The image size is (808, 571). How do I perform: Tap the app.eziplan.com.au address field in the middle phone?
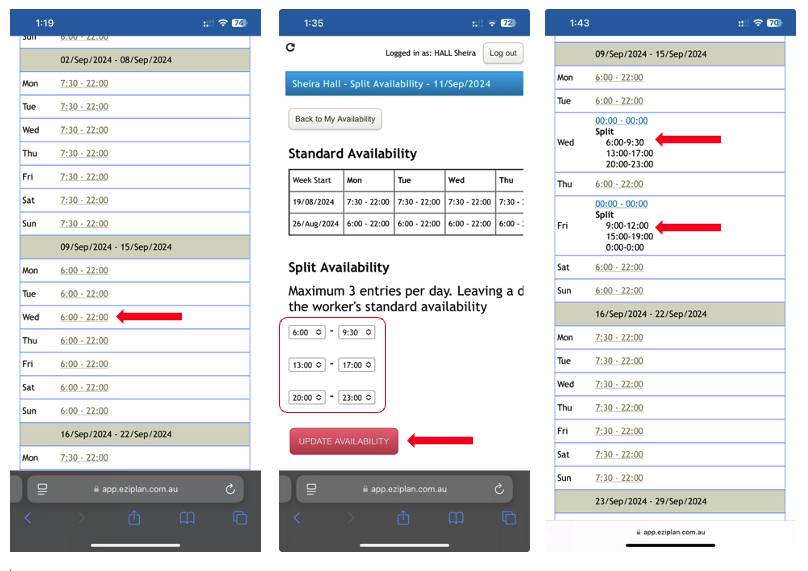tap(405, 489)
